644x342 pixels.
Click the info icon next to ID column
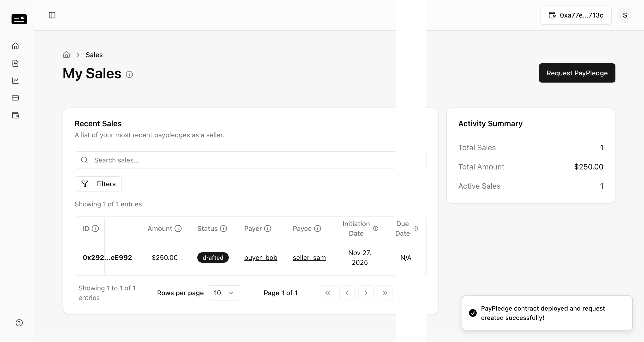pyautogui.click(x=95, y=228)
